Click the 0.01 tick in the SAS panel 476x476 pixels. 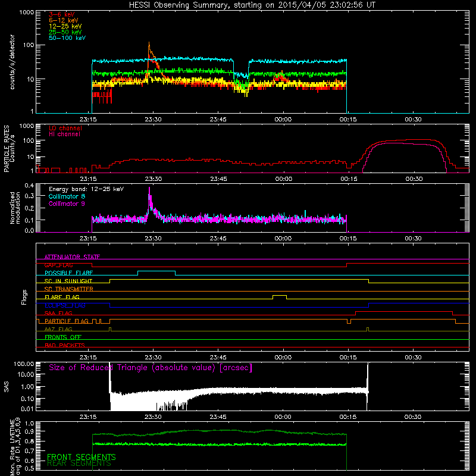click(x=27, y=409)
